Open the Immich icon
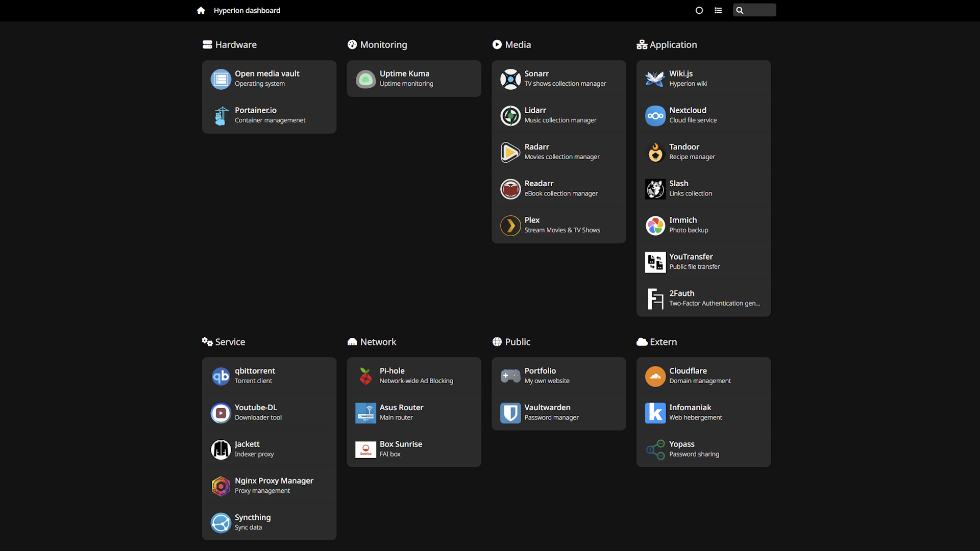Screen dimensions: 980x551 click(x=655, y=226)
